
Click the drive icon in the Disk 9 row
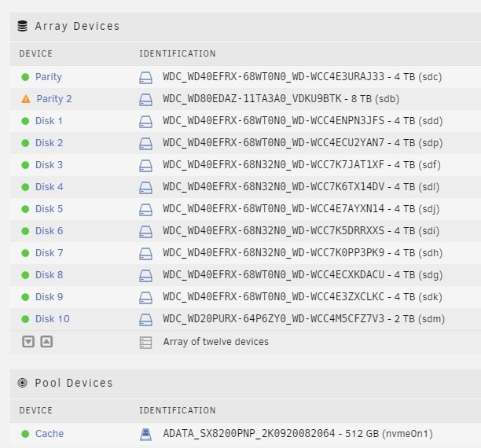[145, 298]
